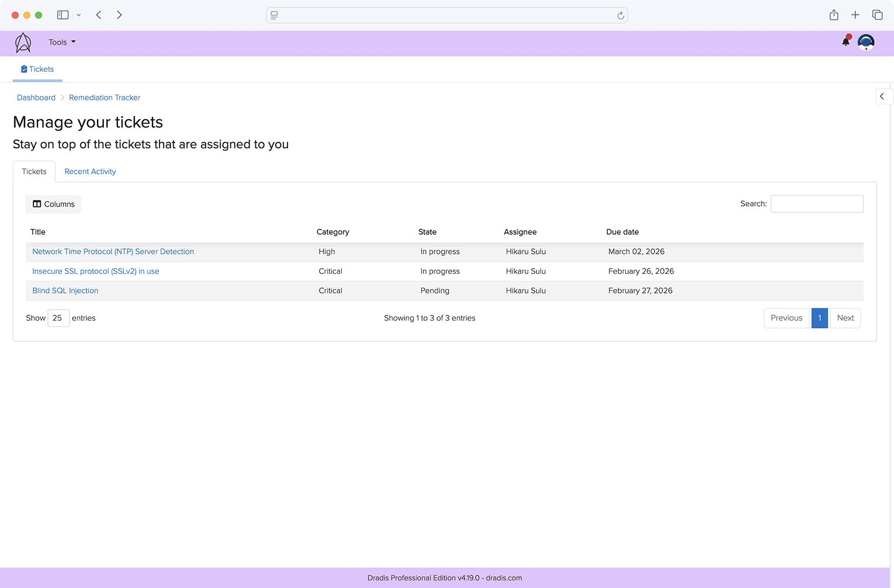The height and width of the screenshot is (588, 894).
Task: Collapse the panel using the right-side chevron
Action: pyautogui.click(x=883, y=96)
